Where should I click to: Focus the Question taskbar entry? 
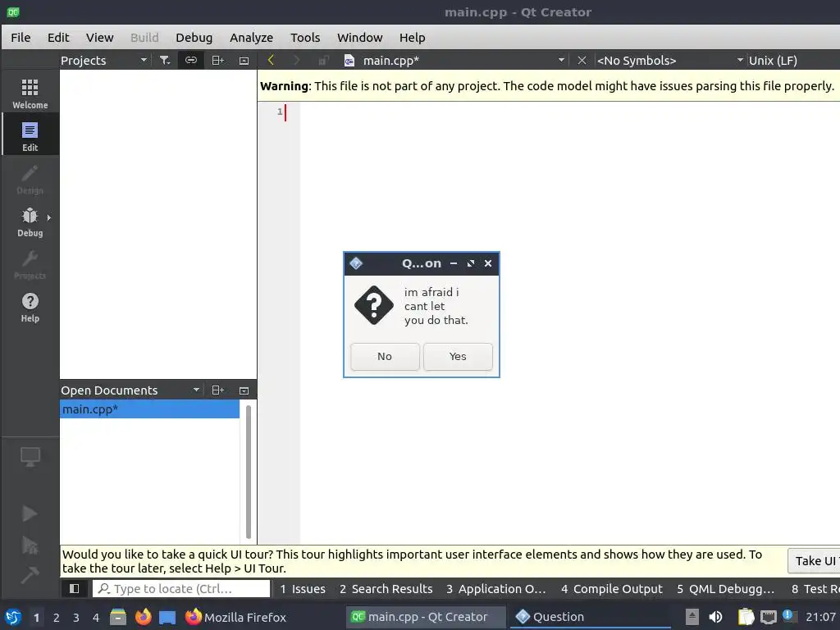coord(589,617)
